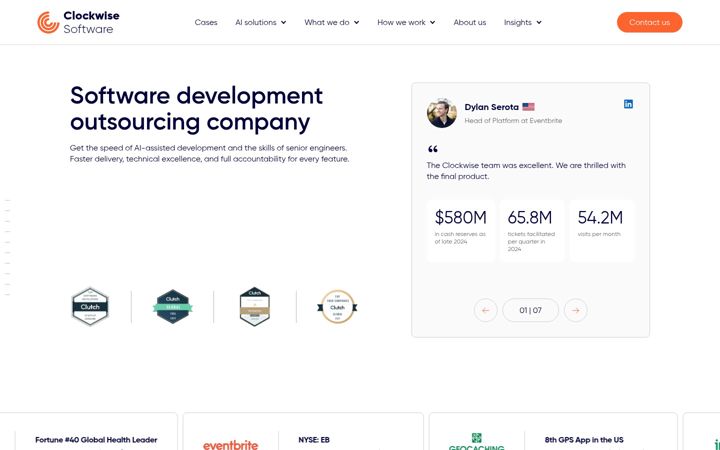The image size is (720, 450).
Task: Click the green-ribbon Clutch Global badge
Action: [x=173, y=306]
